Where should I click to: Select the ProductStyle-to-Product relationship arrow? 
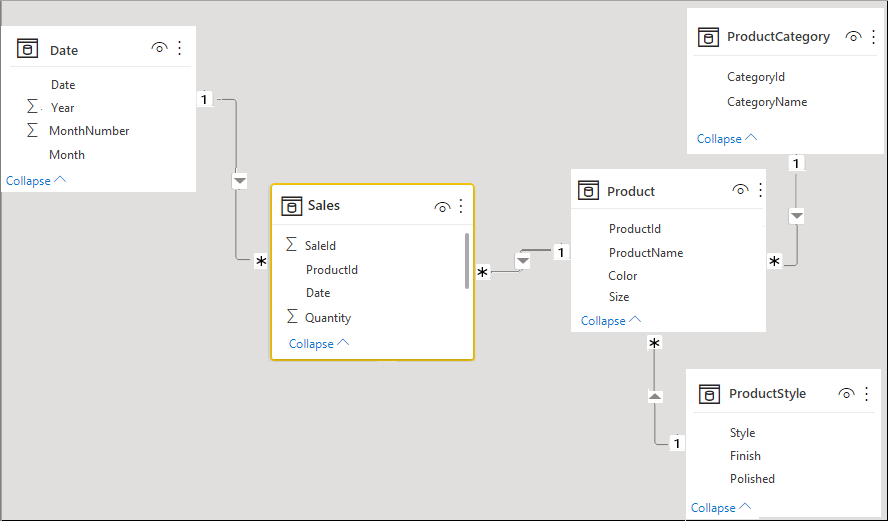[x=655, y=396]
